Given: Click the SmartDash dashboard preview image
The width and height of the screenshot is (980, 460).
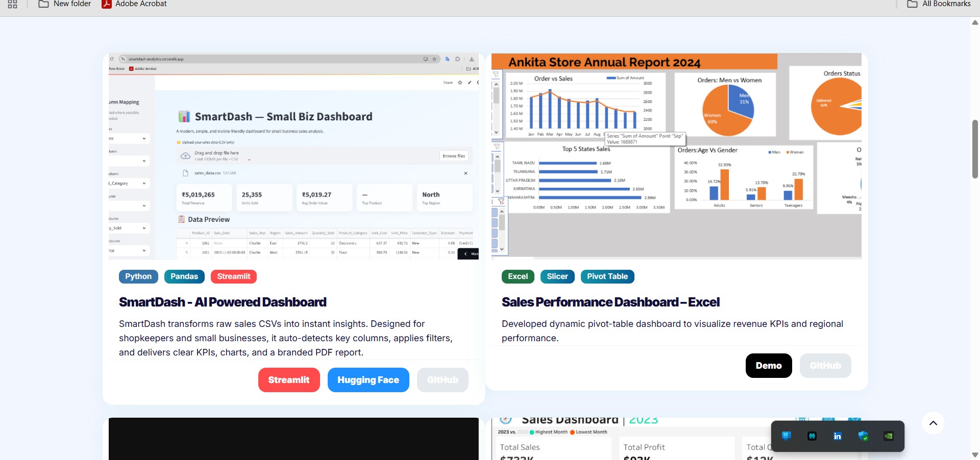Looking at the screenshot, I should [293, 157].
